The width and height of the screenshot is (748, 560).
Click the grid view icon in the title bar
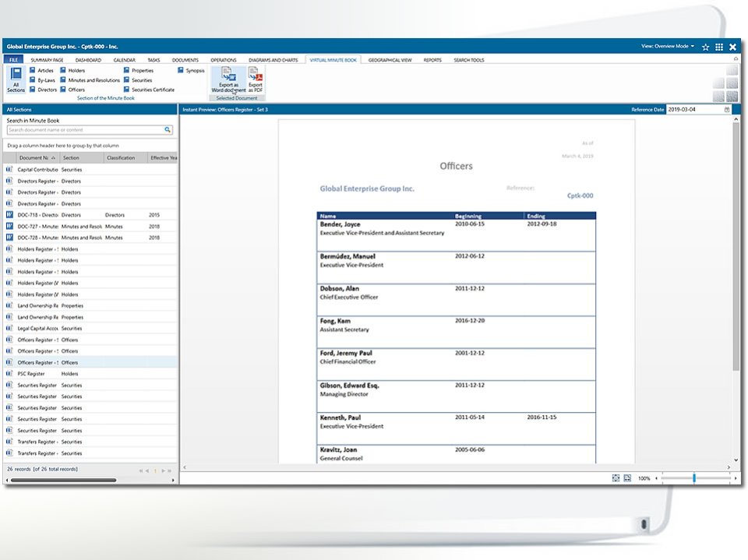[x=719, y=47]
